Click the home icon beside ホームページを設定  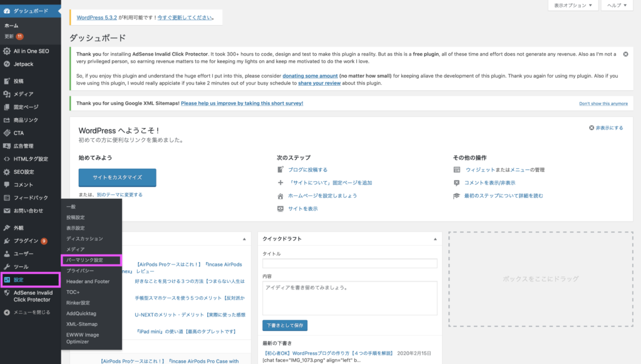(280, 196)
